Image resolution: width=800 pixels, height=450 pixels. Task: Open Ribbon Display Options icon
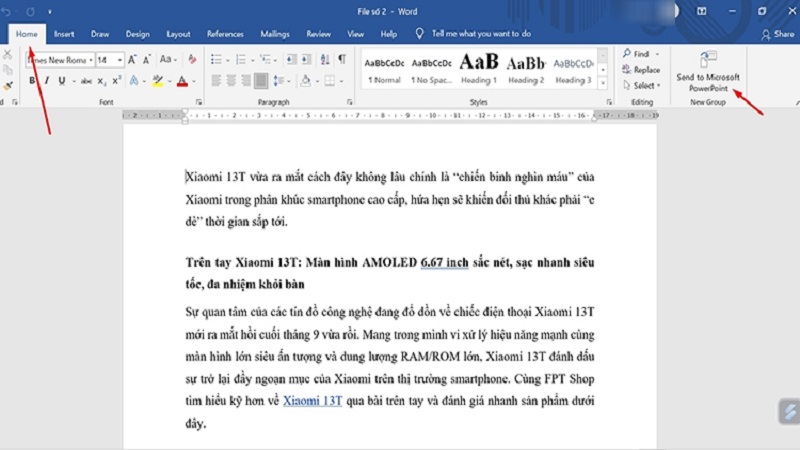click(702, 11)
